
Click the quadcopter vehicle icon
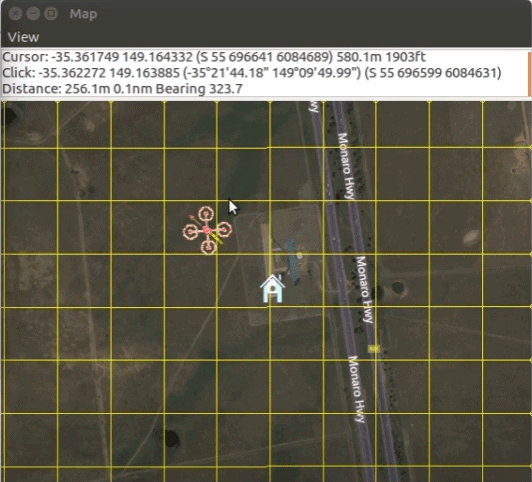(x=207, y=230)
